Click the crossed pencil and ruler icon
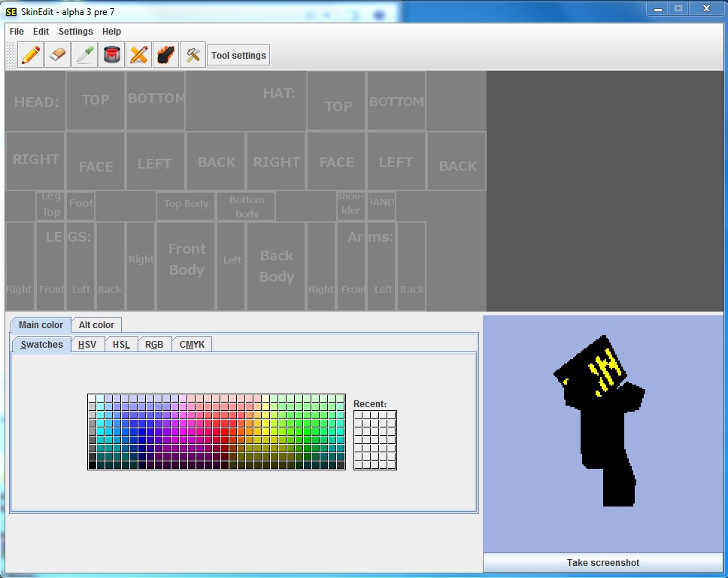Image resolution: width=728 pixels, height=578 pixels. pyautogui.click(x=139, y=55)
